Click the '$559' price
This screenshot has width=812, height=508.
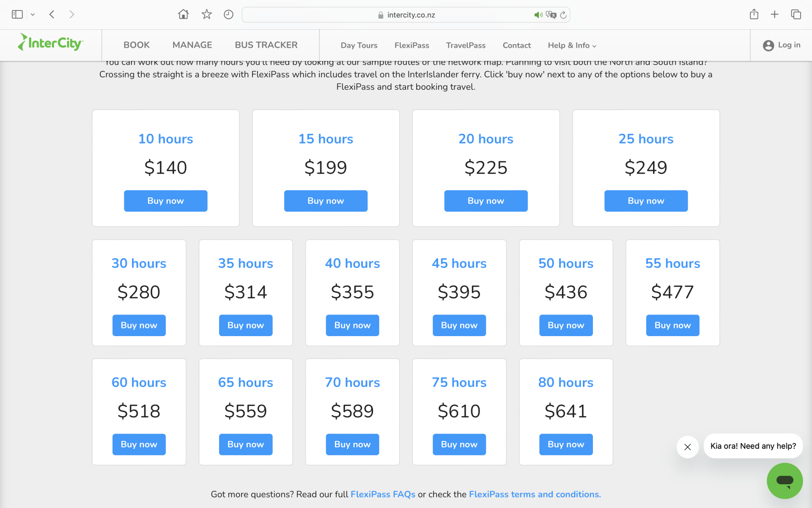tap(246, 411)
